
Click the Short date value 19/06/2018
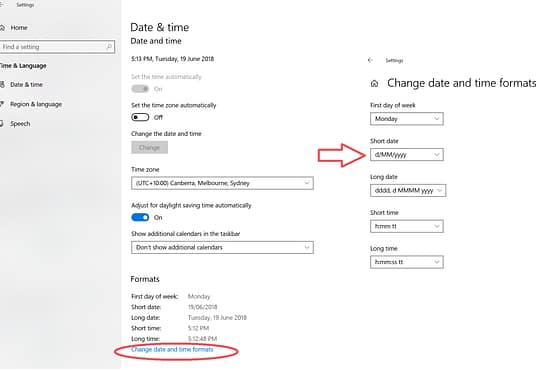pos(203,307)
